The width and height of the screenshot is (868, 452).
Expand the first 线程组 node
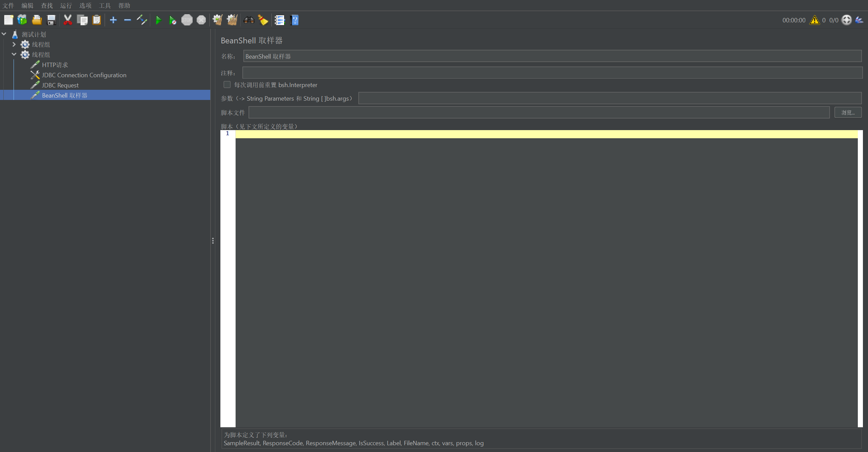pyautogui.click(x=14, y=44)
